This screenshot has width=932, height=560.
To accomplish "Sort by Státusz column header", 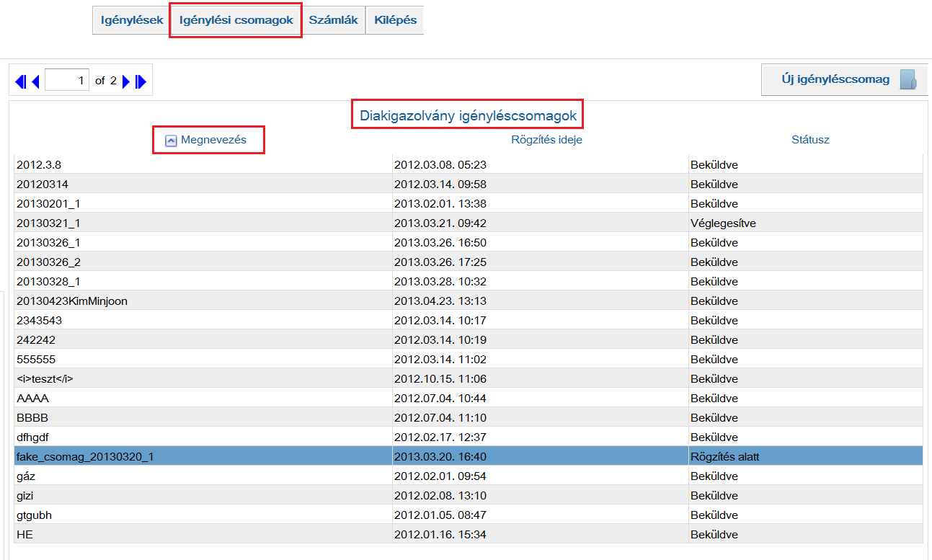I will 810,140.
